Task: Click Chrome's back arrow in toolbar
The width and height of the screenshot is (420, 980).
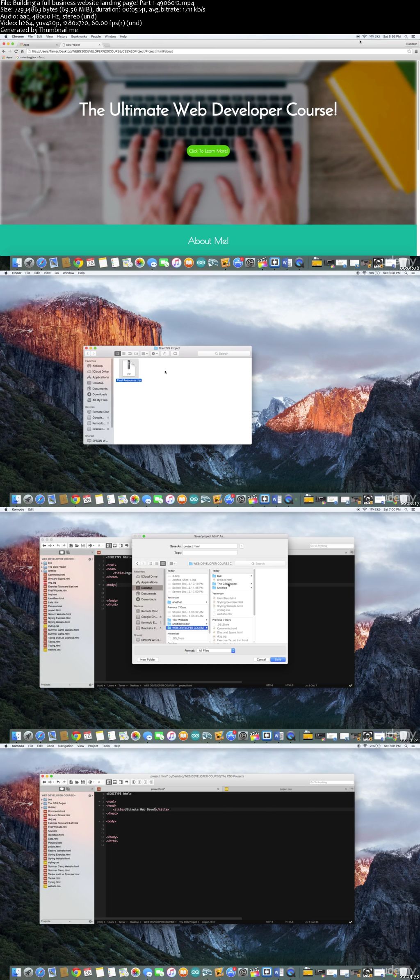Action: point(4,51)
